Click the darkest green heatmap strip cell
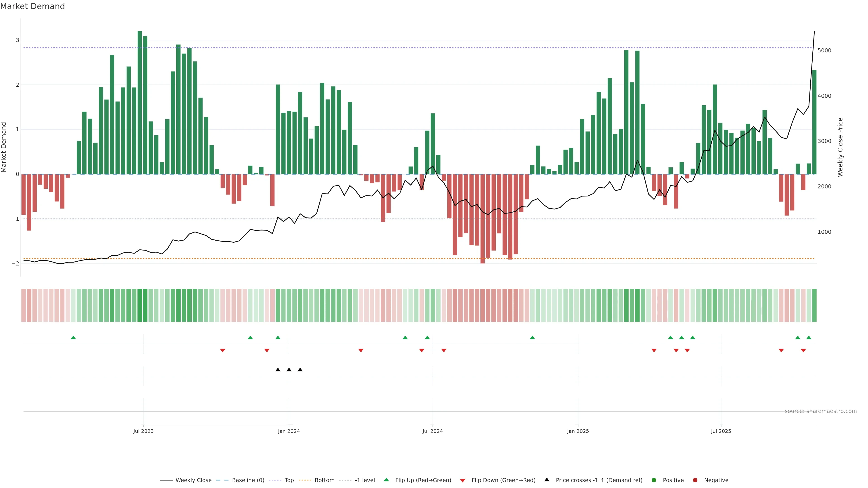Viewport: 868px width, 488px height. pyautogui.click(x=139, y=305)
